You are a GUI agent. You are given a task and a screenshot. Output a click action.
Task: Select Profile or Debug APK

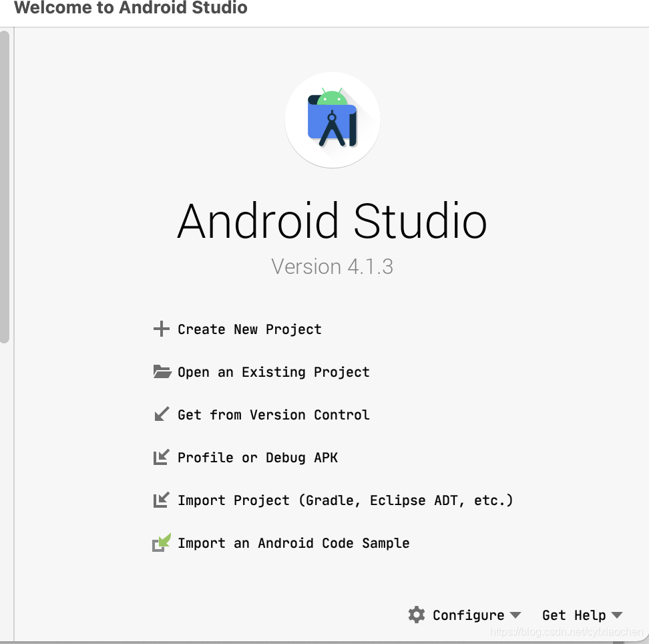coord(258,457)
